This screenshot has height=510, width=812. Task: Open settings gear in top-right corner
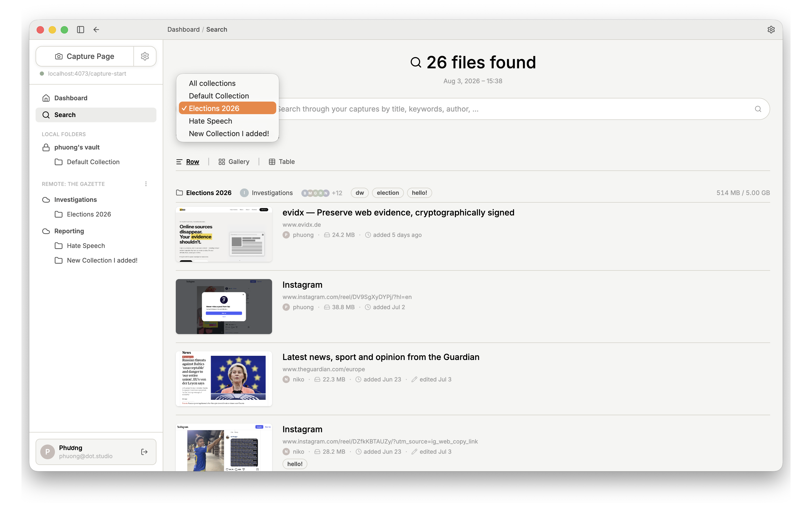click(771, 30)
